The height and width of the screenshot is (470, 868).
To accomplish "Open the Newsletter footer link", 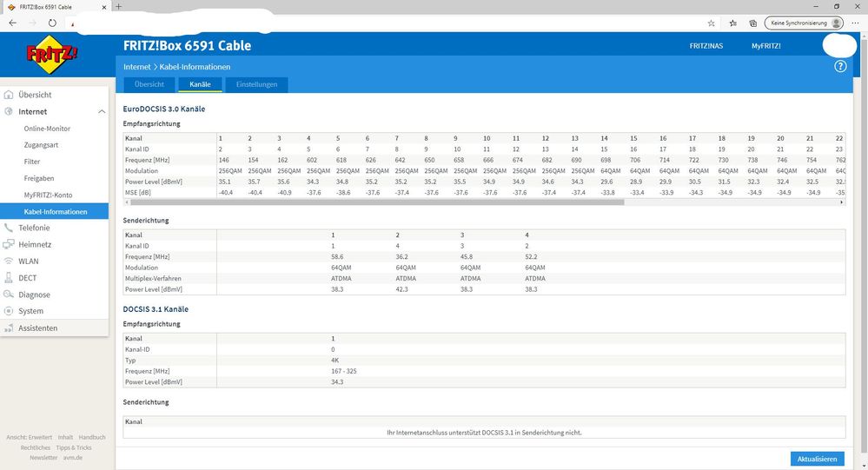I will [x=43, y=457].
